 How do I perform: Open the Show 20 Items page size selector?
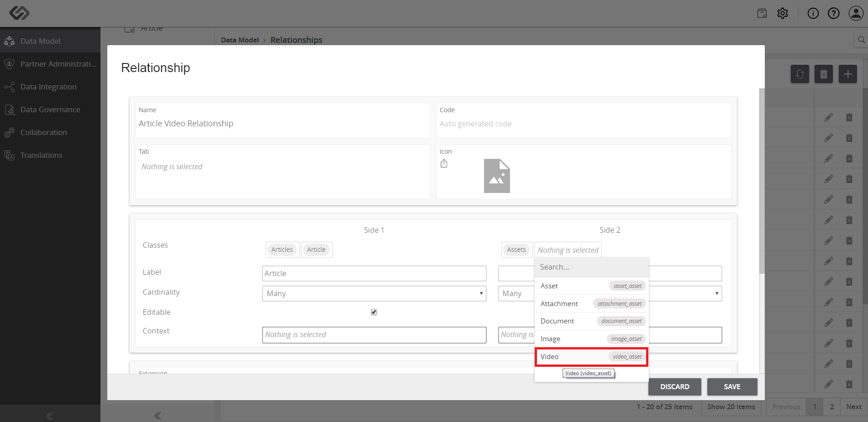pos(731,407)
